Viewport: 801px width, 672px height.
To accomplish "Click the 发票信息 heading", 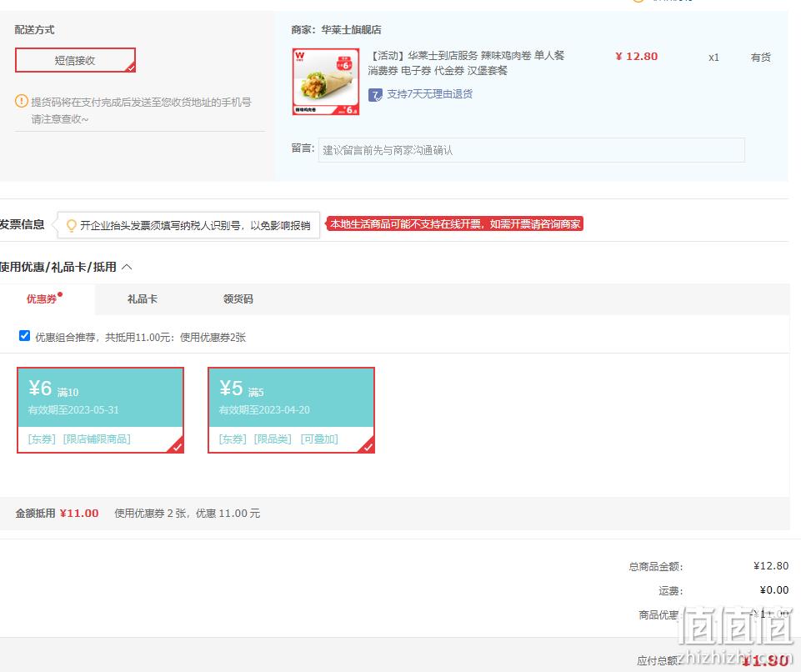I will pyautogui.click(x=22, y=224).
